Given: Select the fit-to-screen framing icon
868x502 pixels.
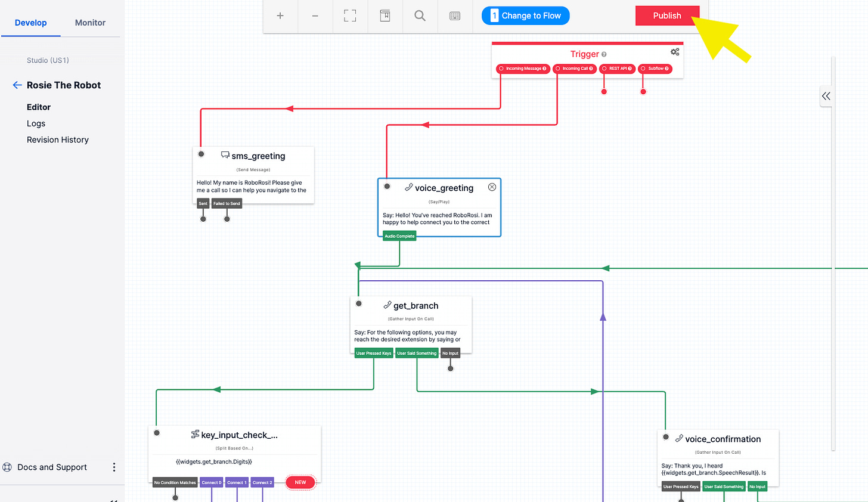Looking at the screenshot, I should tap(350, 16).
